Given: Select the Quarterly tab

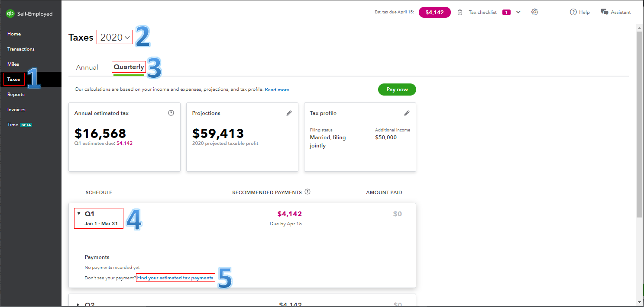Looking at the screenshot, I should pos(129,67).
